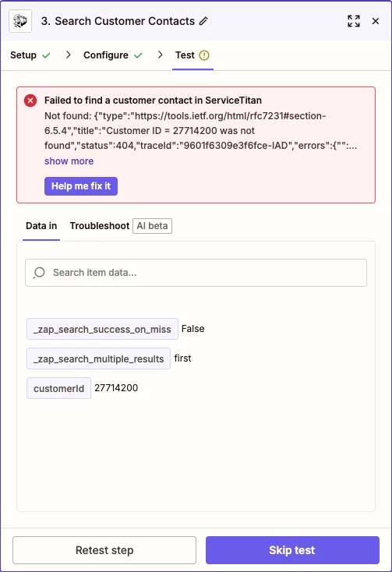Click the warning icon beside Test
The width and height of the screenshot is (392, 572).
pyautogui.click(x=204, y=55)
